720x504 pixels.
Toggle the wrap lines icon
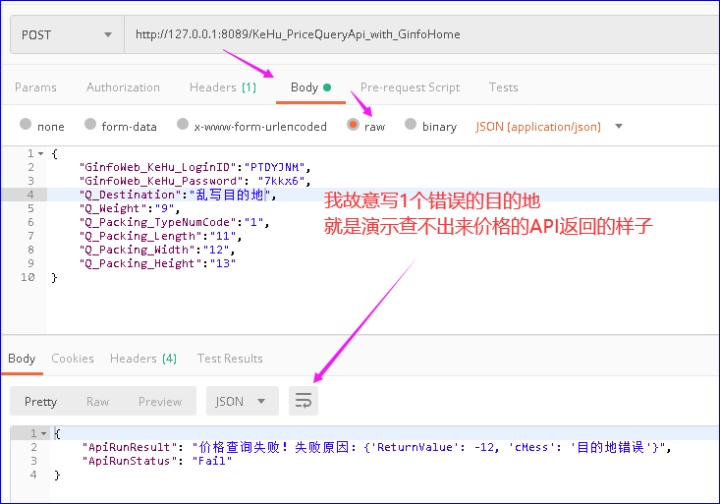(x=303, y=401)
